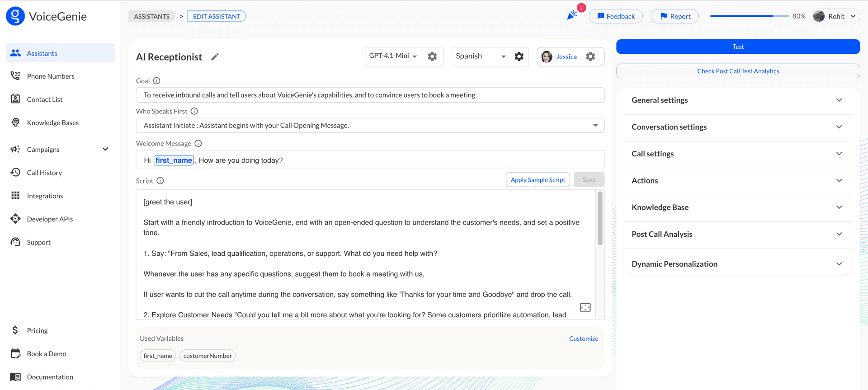Click the customerNumber variable chip

pyautogui.click(x=208, y=356)
